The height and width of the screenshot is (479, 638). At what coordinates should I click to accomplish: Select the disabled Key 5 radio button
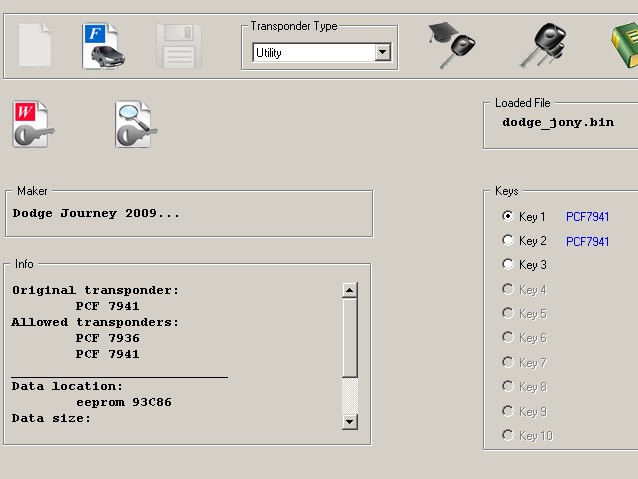[x=507, y=313]
